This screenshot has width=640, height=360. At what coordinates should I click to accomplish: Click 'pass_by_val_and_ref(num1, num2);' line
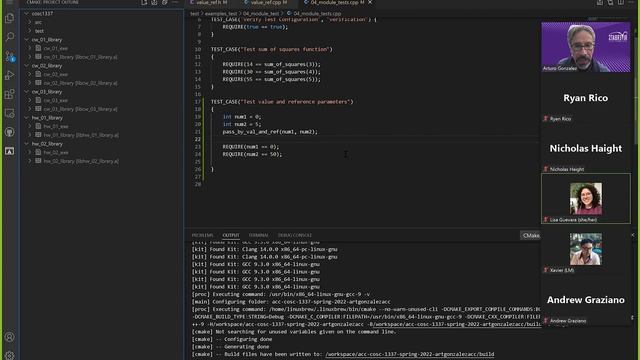pyautogui.click(x=270, y=132)
